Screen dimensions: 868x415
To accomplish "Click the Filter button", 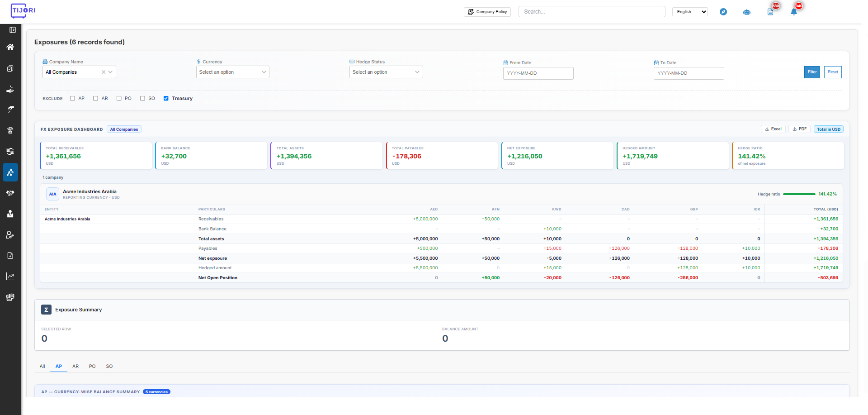I will point(812,72).
